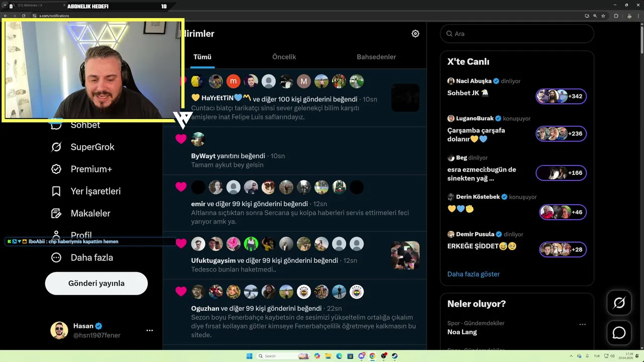This screenshot has width=644, height=362.
Task: Click browser back arrow
Action: 6,16
